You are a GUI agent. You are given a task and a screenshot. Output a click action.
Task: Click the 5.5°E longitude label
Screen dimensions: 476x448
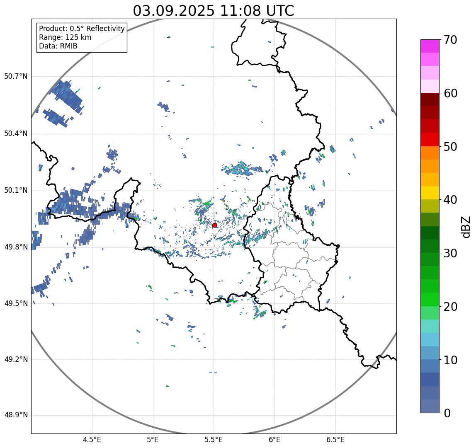pos(214,440)
